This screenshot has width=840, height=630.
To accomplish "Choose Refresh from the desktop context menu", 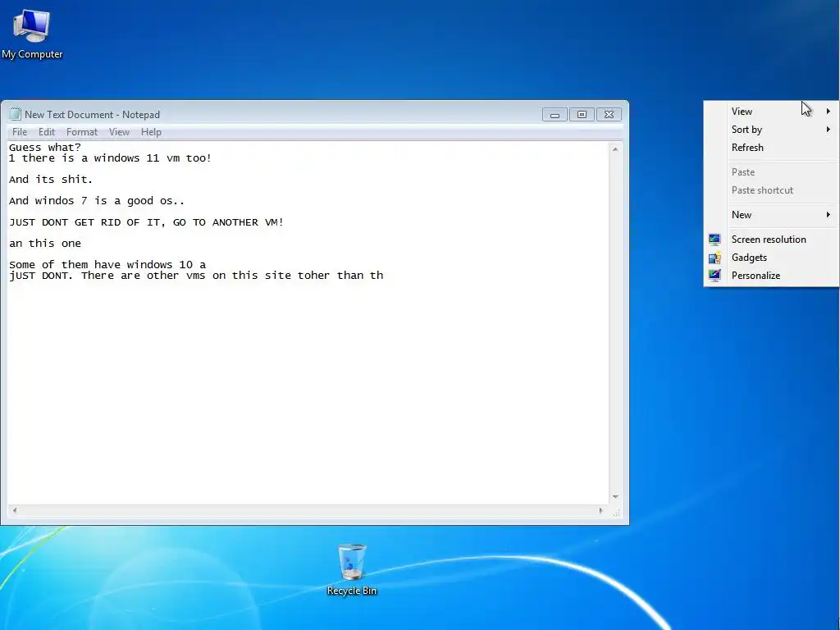I will pos(771,148).
